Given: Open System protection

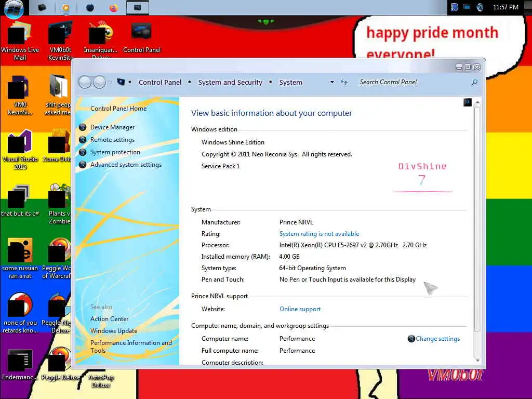Looking at the screenshot, I should (x=115, y=152).
